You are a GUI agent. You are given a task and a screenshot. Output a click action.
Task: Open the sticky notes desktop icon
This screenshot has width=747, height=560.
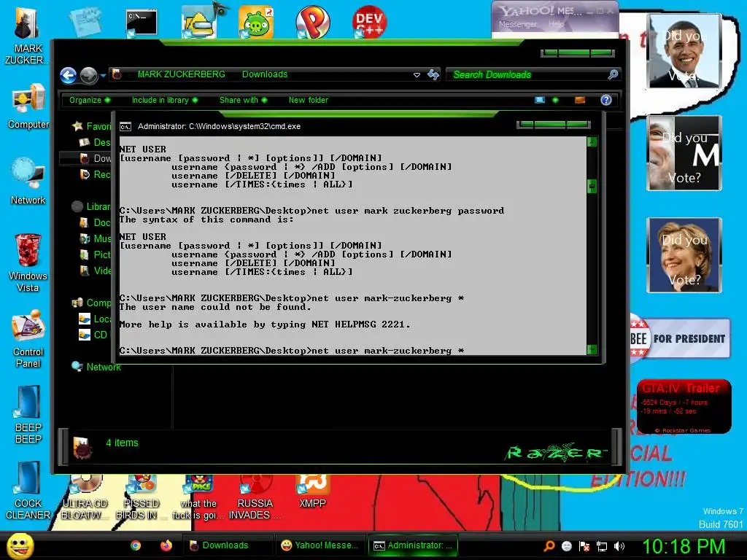point(85,22)
